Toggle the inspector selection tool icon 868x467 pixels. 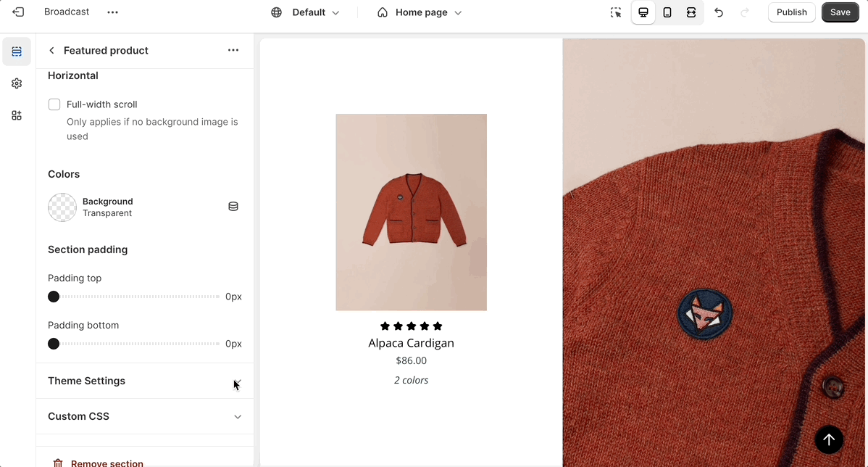point(616,12)
